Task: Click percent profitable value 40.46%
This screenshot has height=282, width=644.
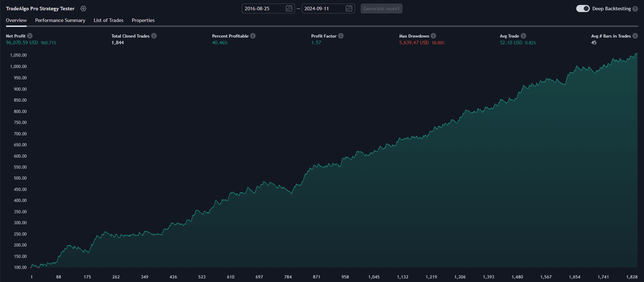Action: click(220, 43)
